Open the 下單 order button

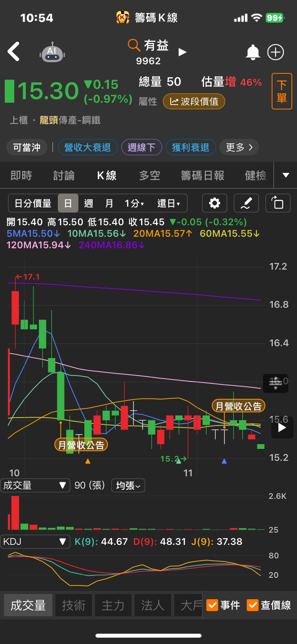tap(282, 91)
